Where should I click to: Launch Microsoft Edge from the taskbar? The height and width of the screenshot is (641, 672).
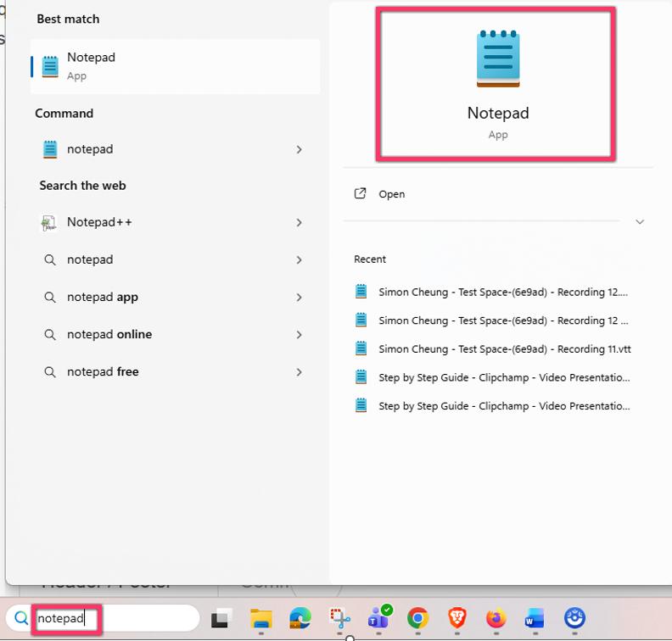(x=300, y=618)
